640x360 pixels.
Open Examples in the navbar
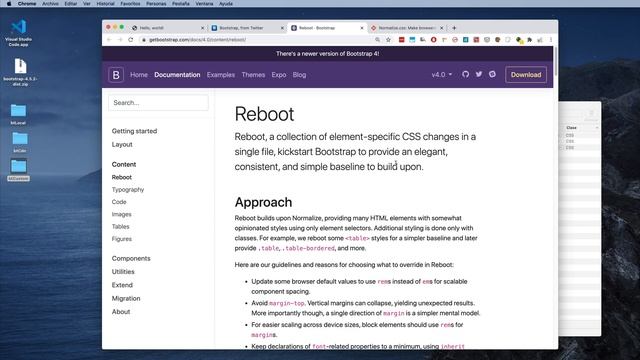221,75
